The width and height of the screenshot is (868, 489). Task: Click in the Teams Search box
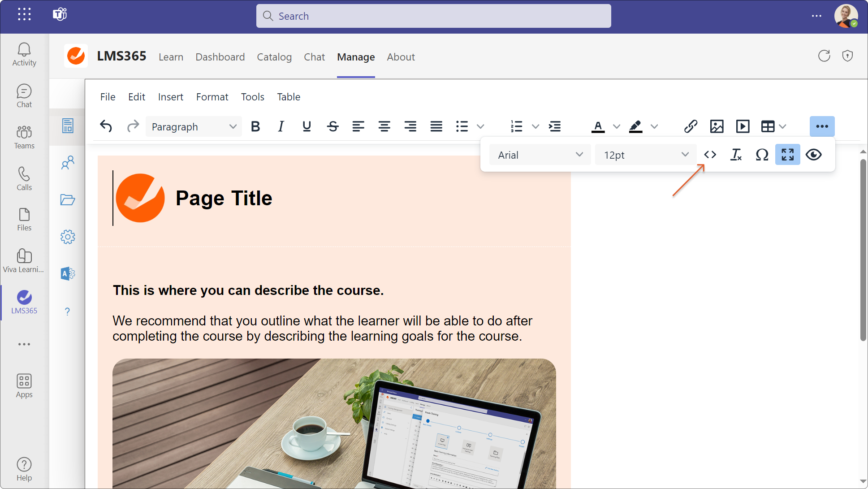coord(433,16)
